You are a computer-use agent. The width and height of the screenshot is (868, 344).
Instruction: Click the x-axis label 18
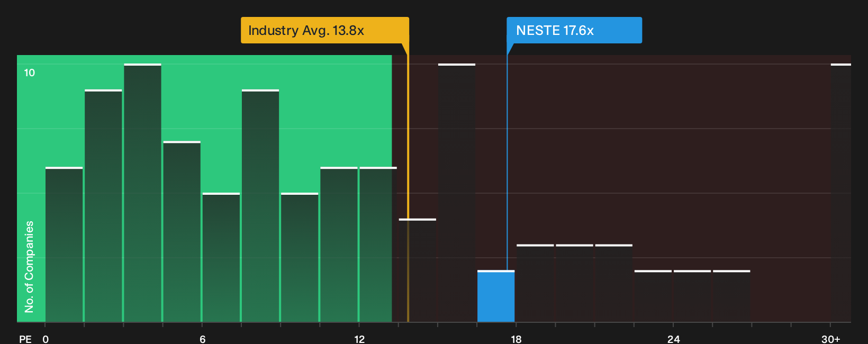(516, 339)
